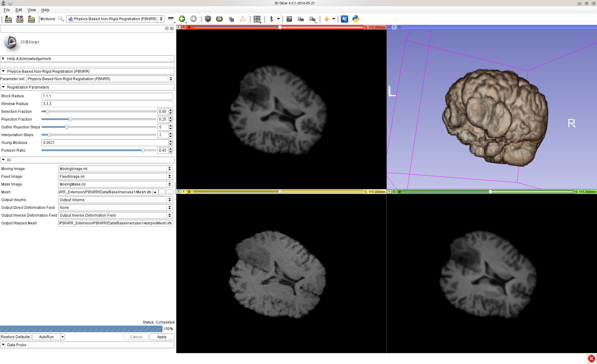This screenshot has width=597, height=364.
Task: Click the Load DATA toolbar icon
Action: [8, 19]
